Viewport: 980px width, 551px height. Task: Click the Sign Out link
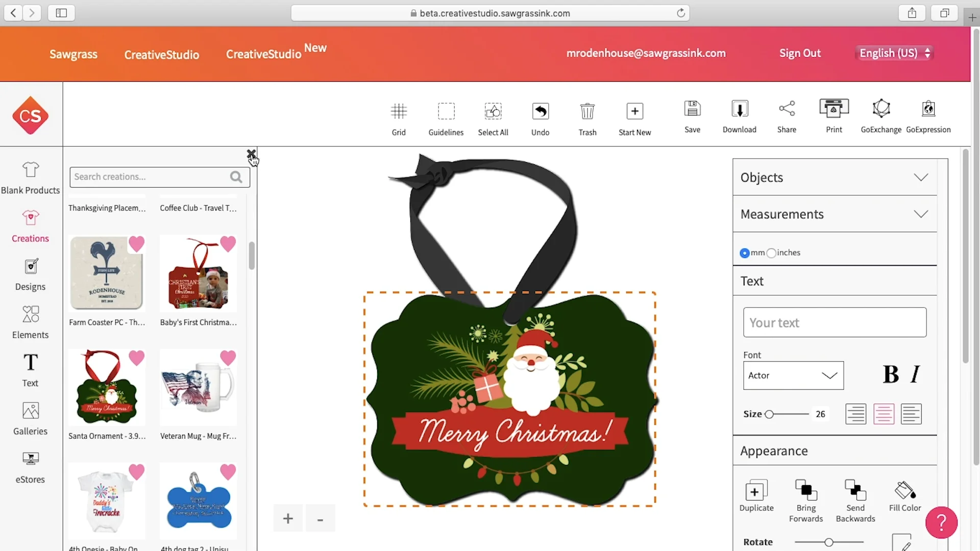point(800,53)
